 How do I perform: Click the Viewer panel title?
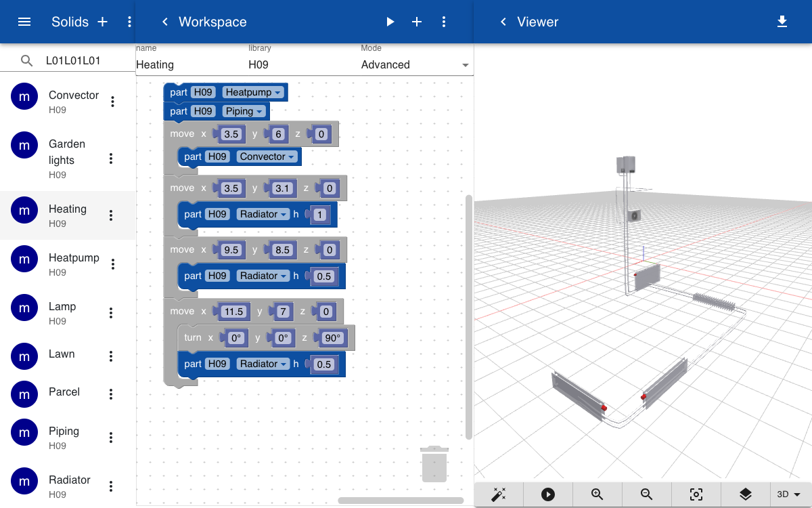[537, 22]
